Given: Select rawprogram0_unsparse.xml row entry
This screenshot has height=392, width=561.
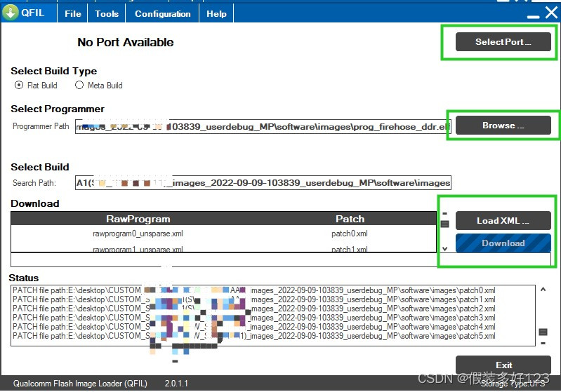Looking at the screenshot, I should (x=138, y=234).
